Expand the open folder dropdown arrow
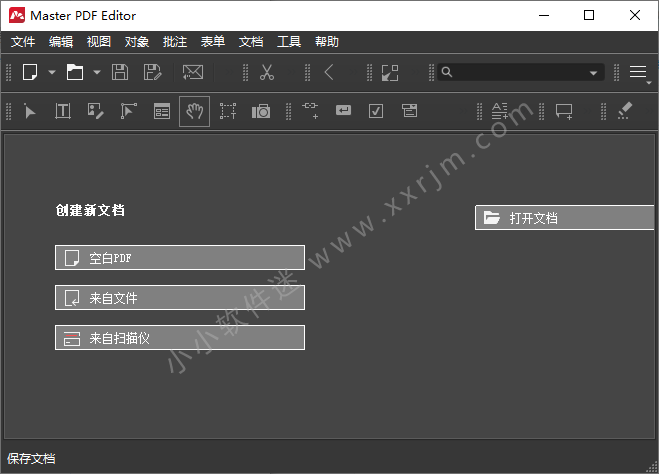Screen dimensions: 659x474 point(97,72)
